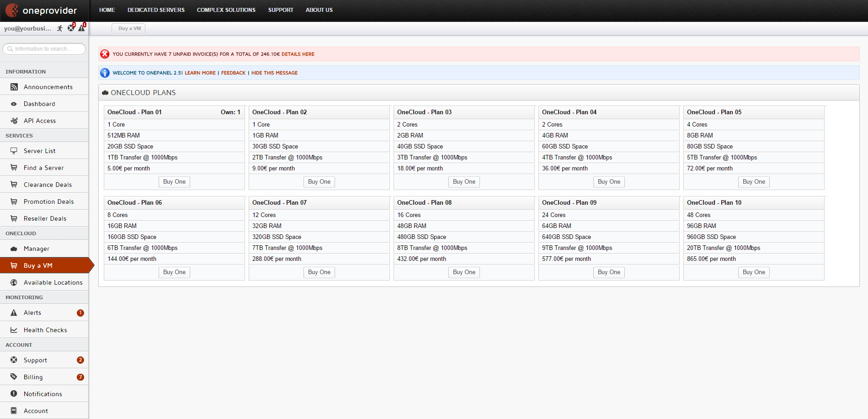Viewport: 868px width, 419px height.
Task: Click the oneprovider globe logo
Action: pos(12,10)
